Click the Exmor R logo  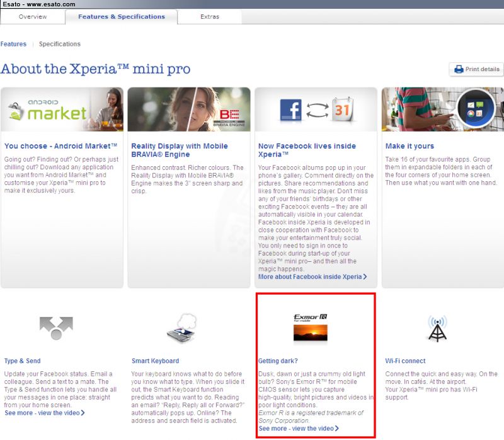tap(310, 318)
